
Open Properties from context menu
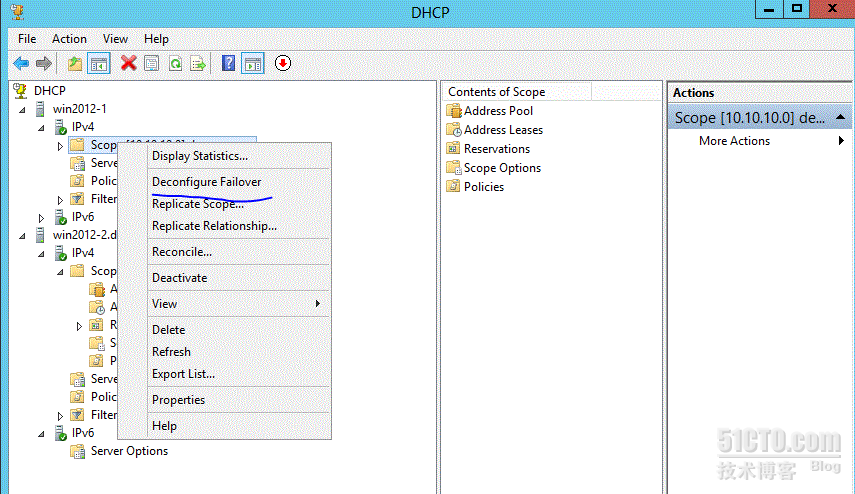(x=239, y=400)
